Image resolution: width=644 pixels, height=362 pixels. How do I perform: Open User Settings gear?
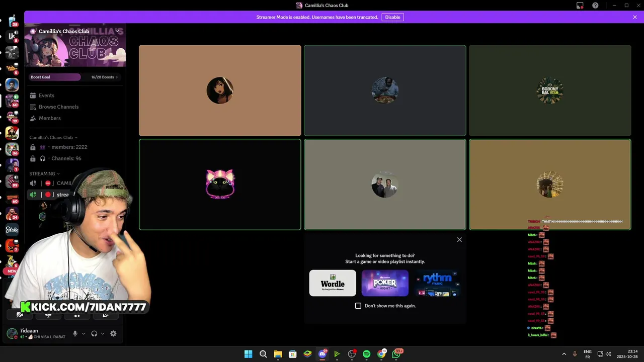pos(113,333)
